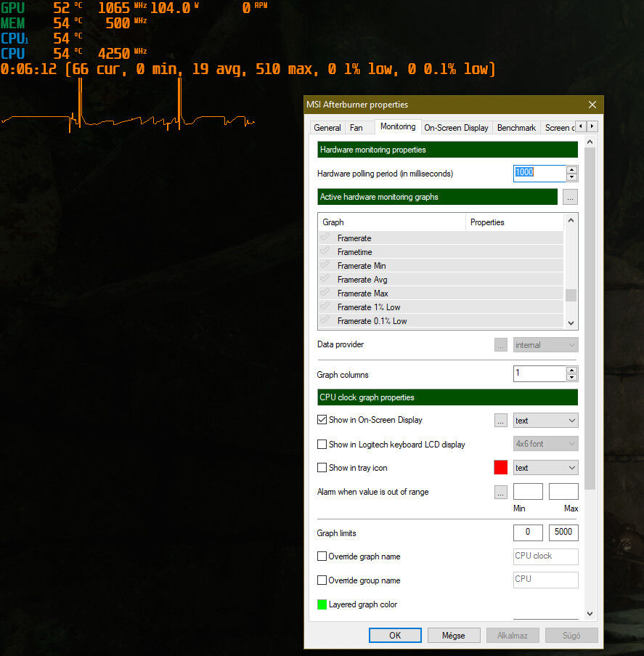Image resolution: width=644 pixels, height=656 pixels.
Task: Click the Graph columns input field
Action: [x=539, y=373]
